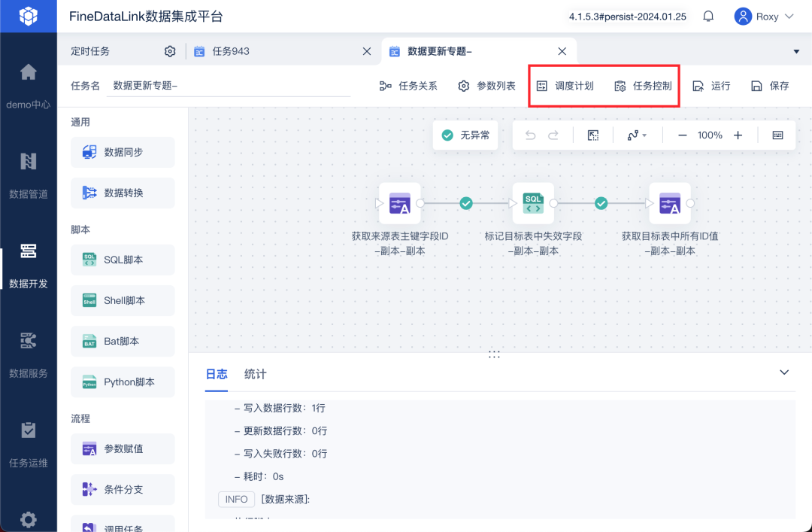812x532 pixels.
Task: Add 参数赋值 node from palette
Action: (x=123, y=448)
